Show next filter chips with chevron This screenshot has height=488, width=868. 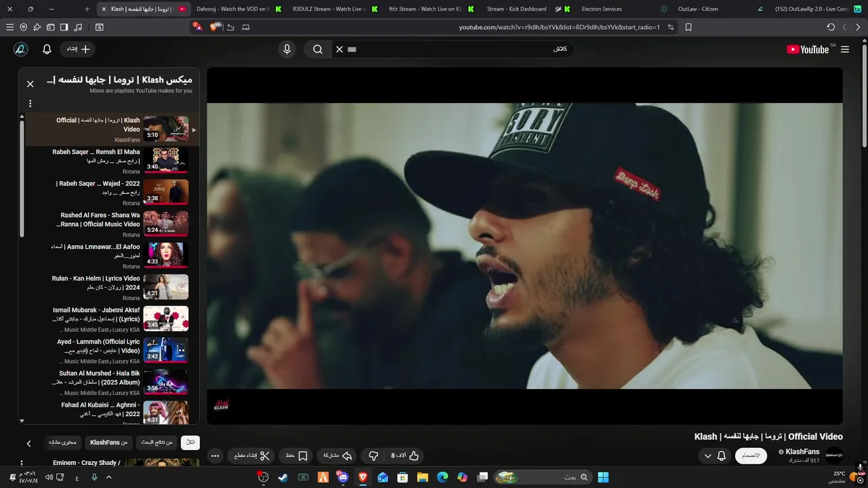click(x=28, y=443)
